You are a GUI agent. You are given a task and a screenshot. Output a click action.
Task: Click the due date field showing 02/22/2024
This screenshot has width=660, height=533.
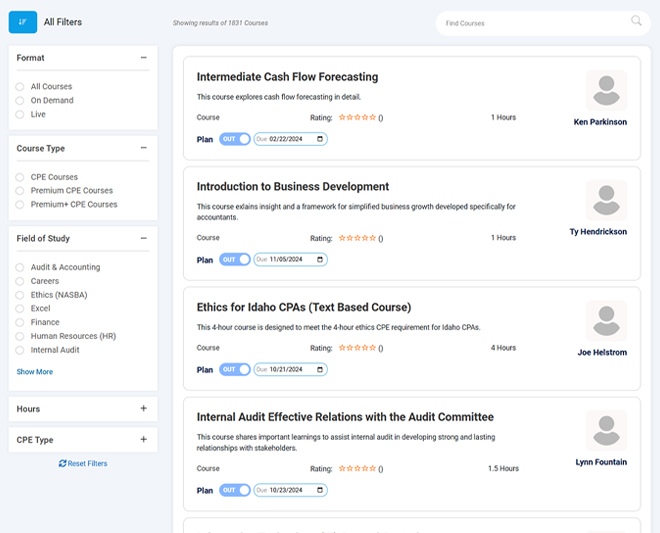290,139
